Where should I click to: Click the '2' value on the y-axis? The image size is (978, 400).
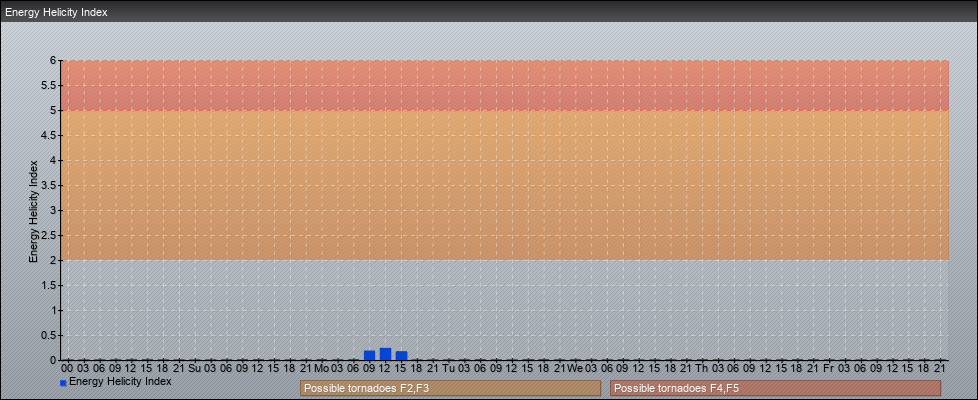(52, 260)
